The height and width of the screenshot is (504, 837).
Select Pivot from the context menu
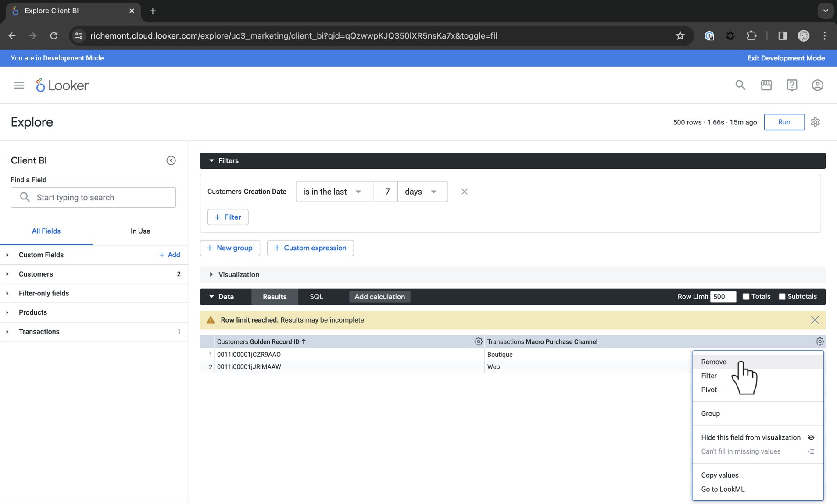click(x=709, y=390)
